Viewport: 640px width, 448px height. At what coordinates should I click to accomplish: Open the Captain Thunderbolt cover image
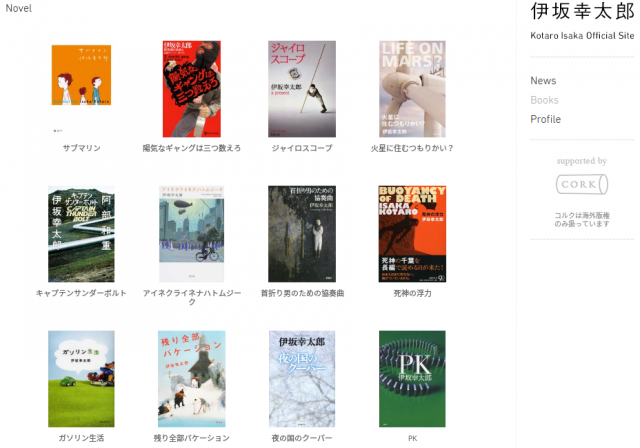[81, 234]
